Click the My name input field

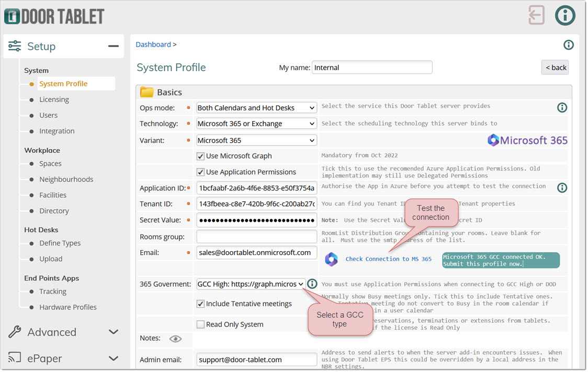[372, 67]
